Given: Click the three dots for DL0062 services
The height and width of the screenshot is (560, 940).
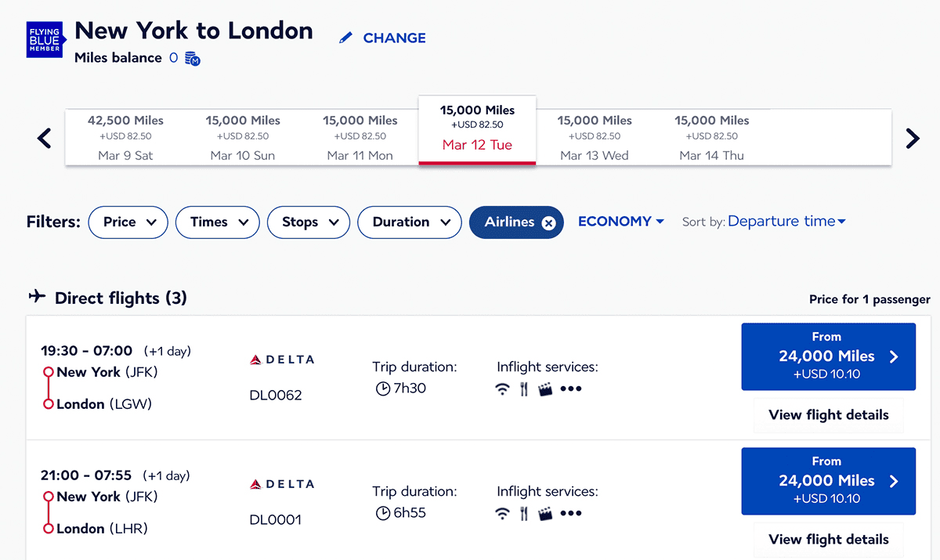Looking at the screenshot, I should [571, 389].
